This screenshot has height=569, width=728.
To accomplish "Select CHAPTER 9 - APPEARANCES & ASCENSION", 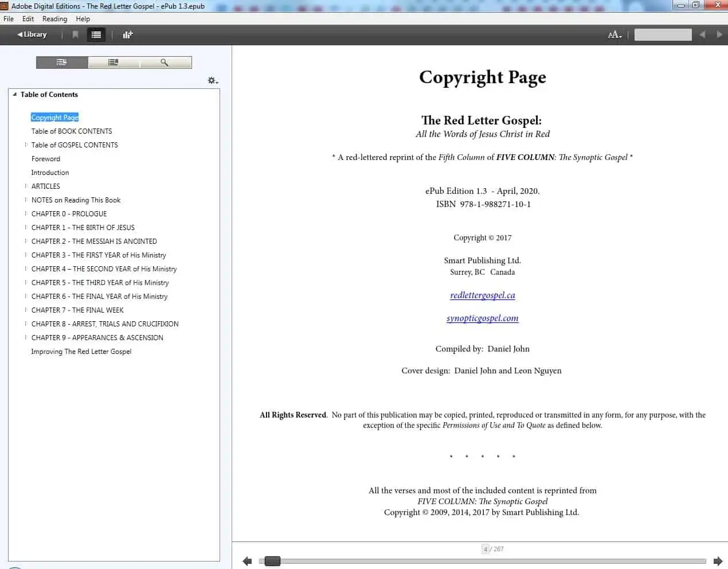I will click(x=97, y=338).
